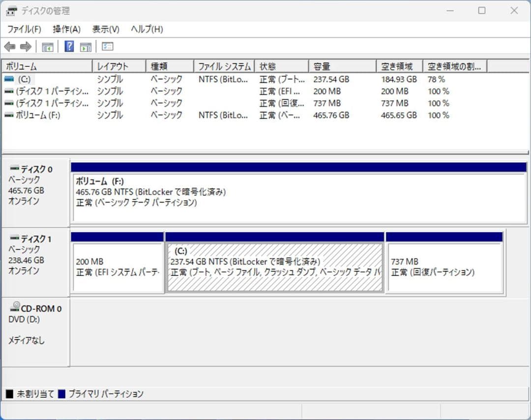Select the (C:) partition block on ディスク 1

pos(275,263)
